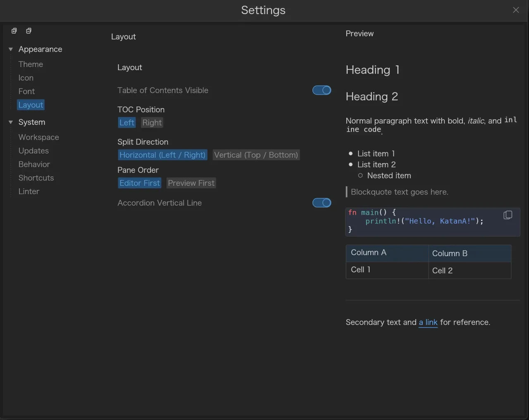
Task: Click 'Nested item' in preview list
Action: tap(389, 176)
